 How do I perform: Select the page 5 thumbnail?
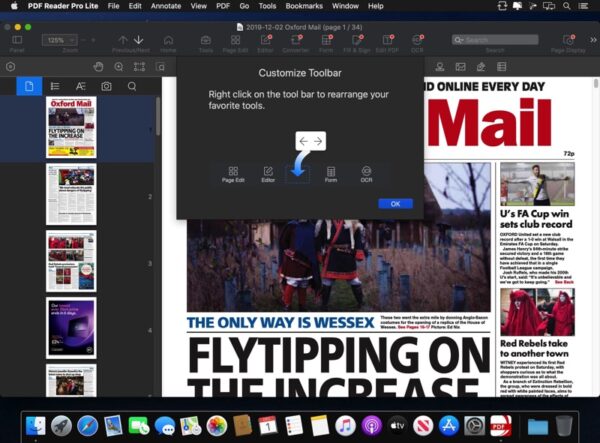click(71, 380)
